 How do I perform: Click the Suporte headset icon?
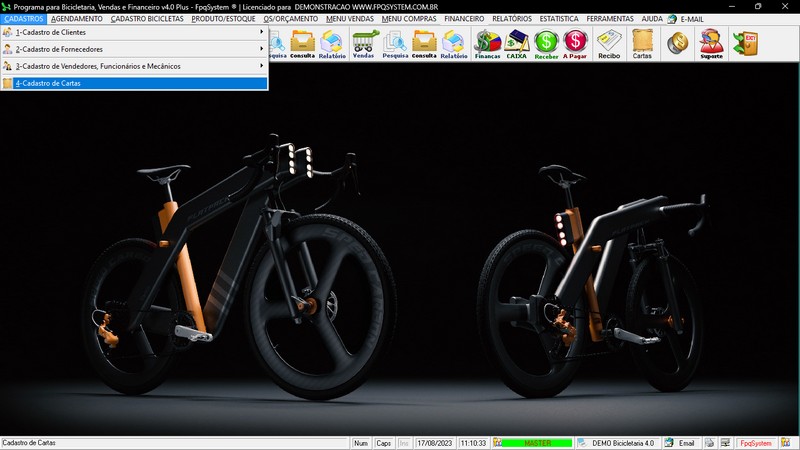pos(711,43)
